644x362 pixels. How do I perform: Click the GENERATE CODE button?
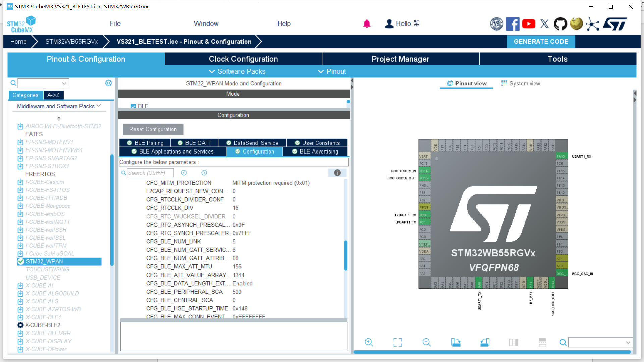pyautogui.click(x=541, y=41)
